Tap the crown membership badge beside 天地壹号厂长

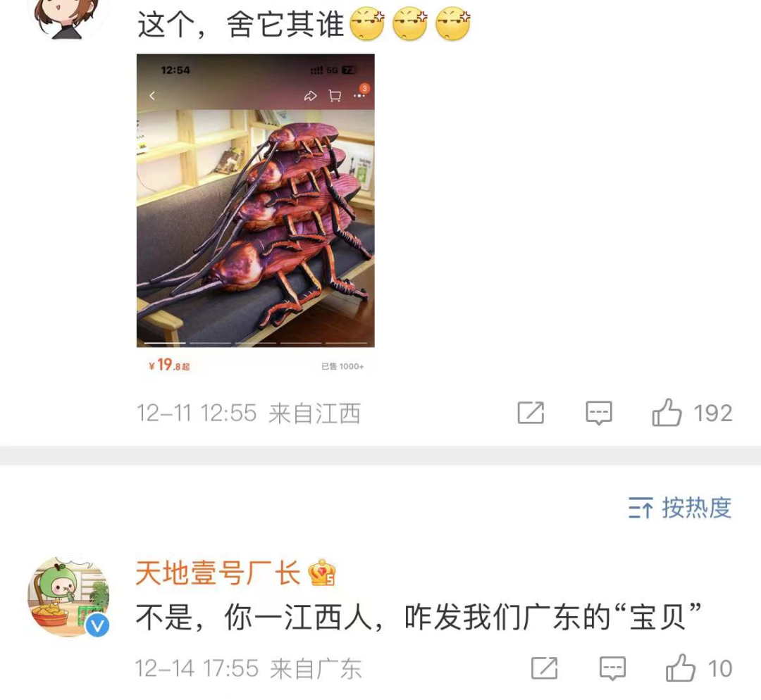point(322,573)
